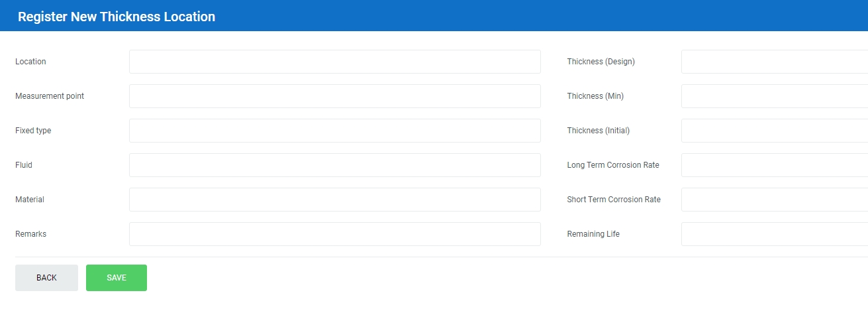The height and width of the screenshot is (311, 868).
Task: Select the Short Term Corrosion Rate input
Action: [x=774, y=200]
